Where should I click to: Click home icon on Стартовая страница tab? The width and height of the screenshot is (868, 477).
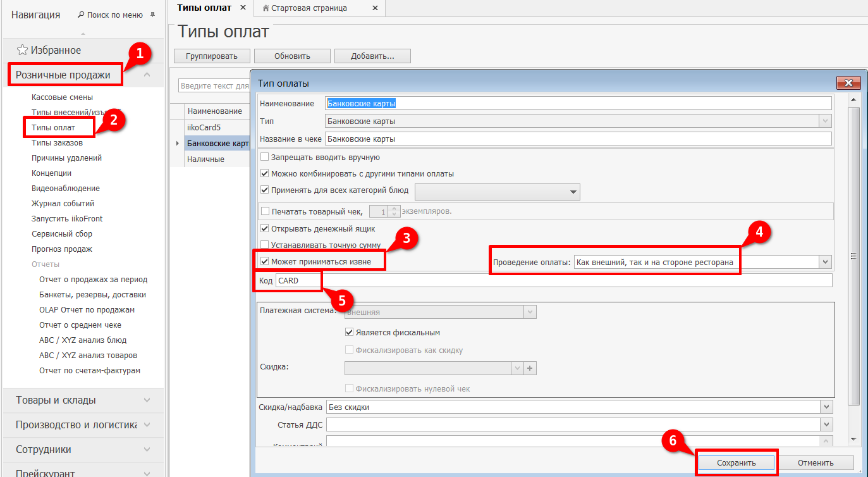pos(266,8)
